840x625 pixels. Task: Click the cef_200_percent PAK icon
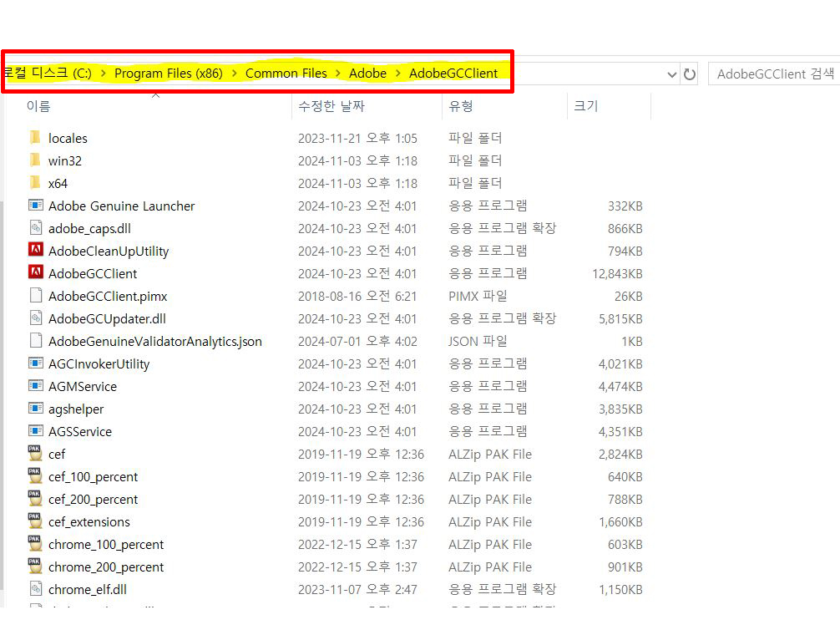tap(35, 499)
